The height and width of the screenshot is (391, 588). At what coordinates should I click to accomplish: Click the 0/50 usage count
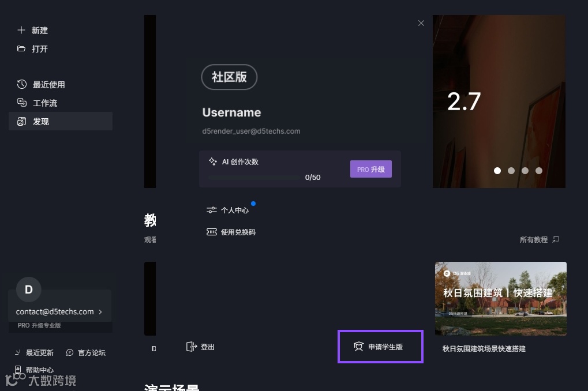tap(313, 177)
